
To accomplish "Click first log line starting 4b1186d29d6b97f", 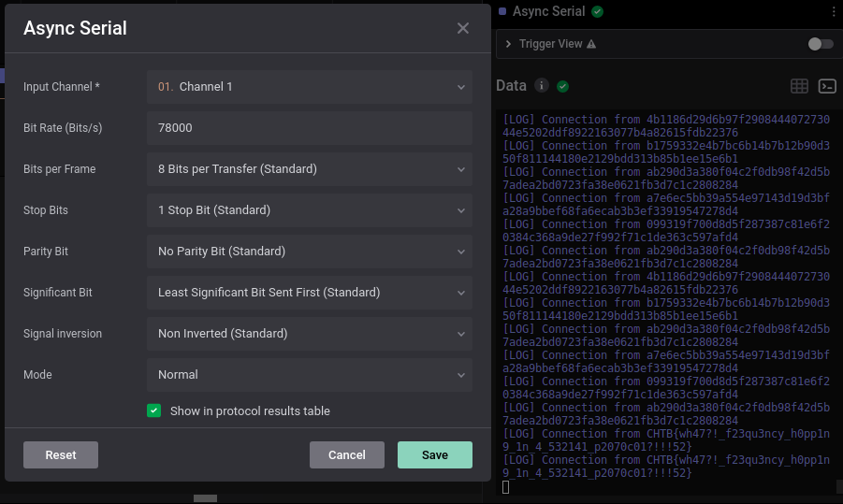I will [x=666, y=125].
